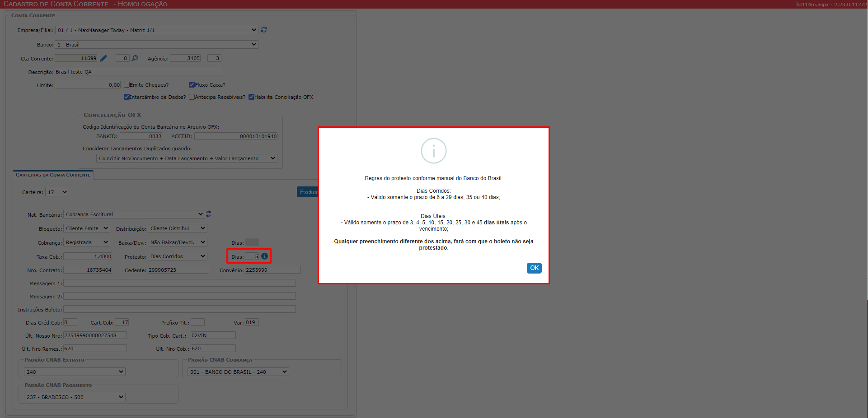Image resolution: width=868 pixels, height=418 pixels.
Task: Uncheck Intercâmbio de Dados checkbox
Action: pyautogui.click(x=127, y=97)
